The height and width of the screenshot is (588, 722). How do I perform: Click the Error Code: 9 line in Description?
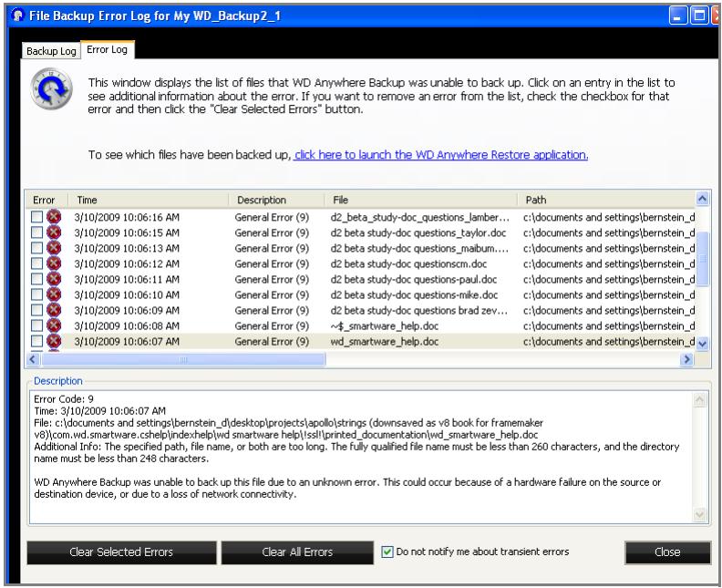tap(64, 398)
